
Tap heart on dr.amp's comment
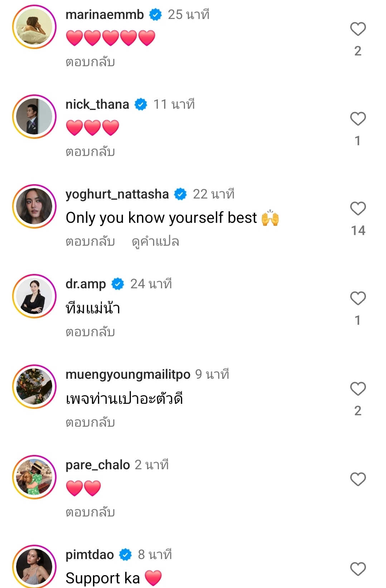(x=358, y=299)
